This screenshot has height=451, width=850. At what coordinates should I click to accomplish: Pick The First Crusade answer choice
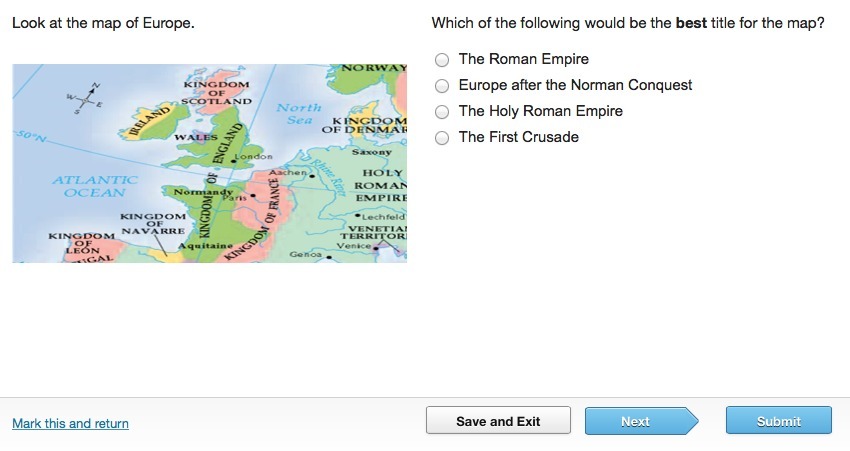[x=442, y=138]
